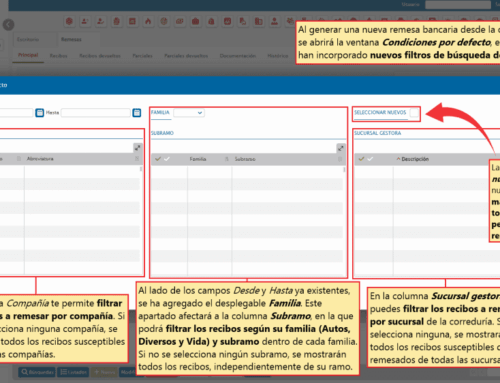Open the Recibos devueltos tab
The image size is (500, 383).
pyautogui.click(x=100, y=56)
